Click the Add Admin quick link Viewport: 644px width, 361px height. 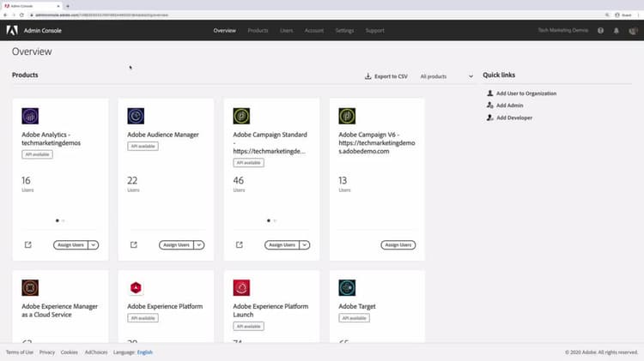pyautogui.click(x=510, y=105)
